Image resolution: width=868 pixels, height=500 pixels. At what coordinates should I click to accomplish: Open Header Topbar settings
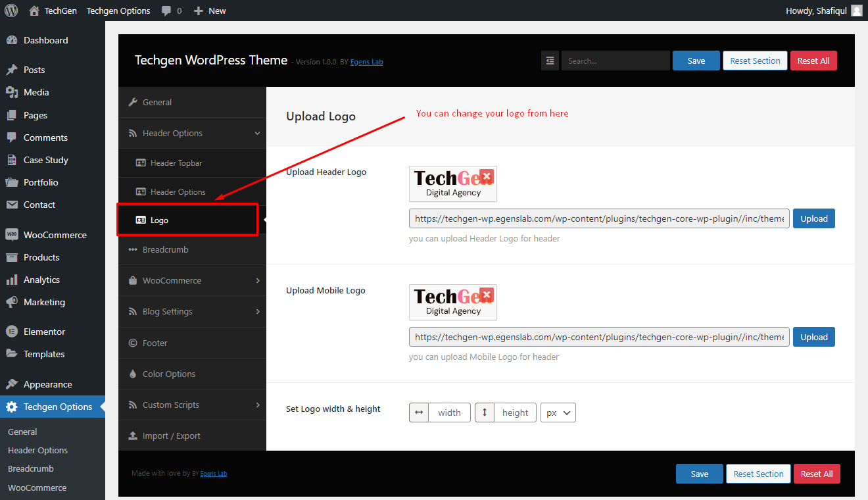click(x=192, y=162)
